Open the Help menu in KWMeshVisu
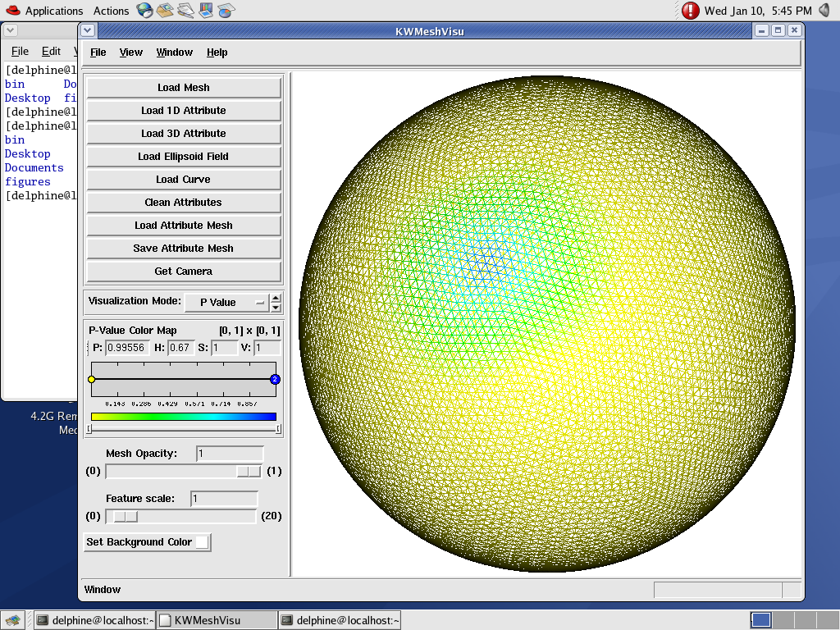Screen dimensions: 840x630 (217, 52)
